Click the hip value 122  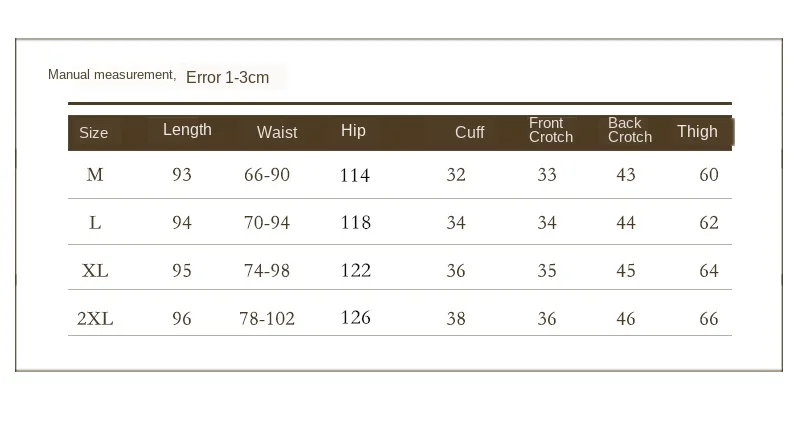coord(356,270)
